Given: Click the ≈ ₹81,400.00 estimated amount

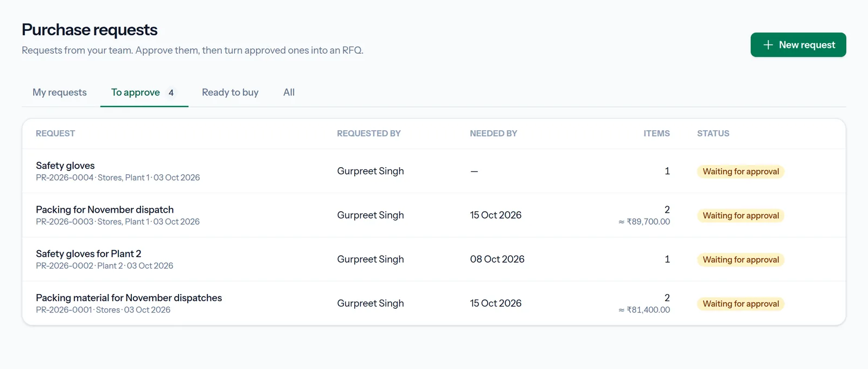Looking at the screenshot, I should 644,310.
